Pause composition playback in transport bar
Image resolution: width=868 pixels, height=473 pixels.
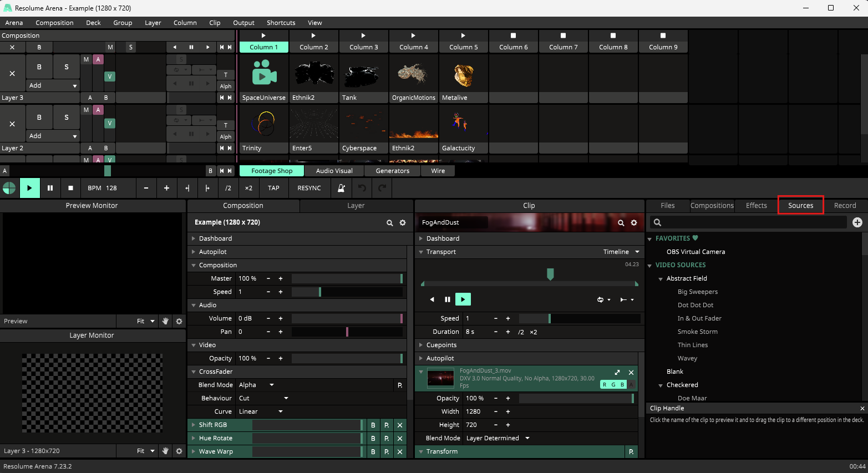(x=50, y=188)
